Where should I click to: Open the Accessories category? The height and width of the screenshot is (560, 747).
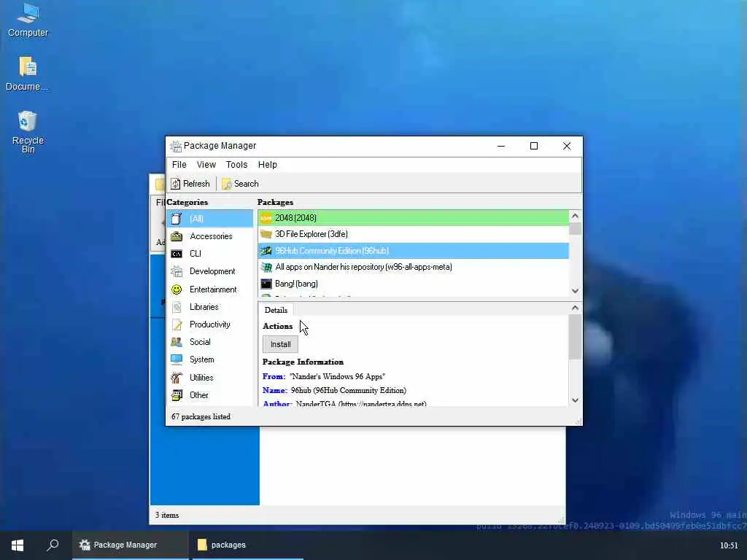click(x=210, y=236)
